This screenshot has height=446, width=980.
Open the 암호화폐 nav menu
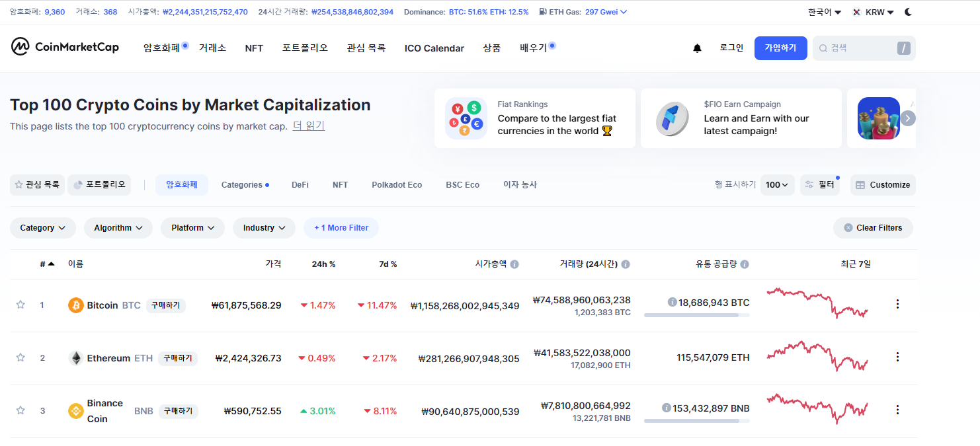click(162, 48)
